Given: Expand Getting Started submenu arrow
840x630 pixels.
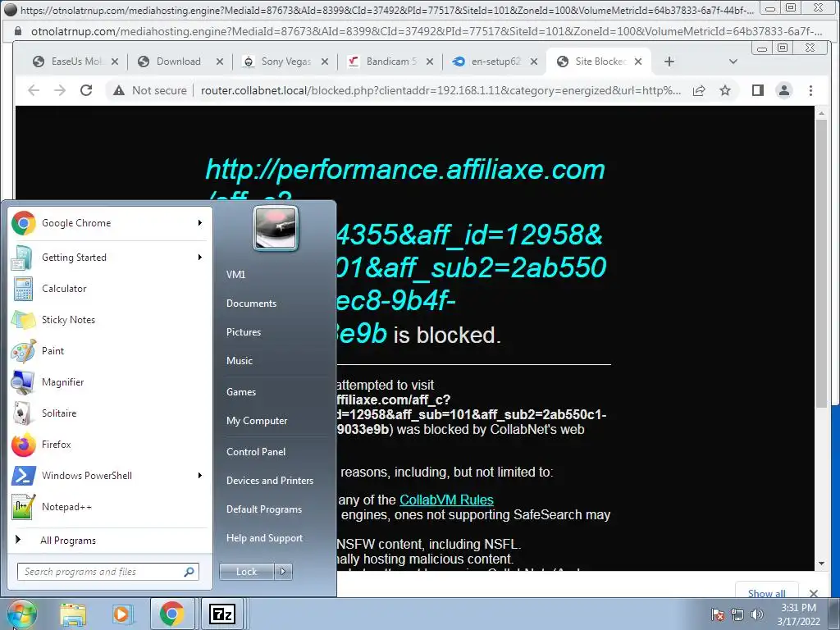Looking at the screenshot, I should tap(200, 257).
